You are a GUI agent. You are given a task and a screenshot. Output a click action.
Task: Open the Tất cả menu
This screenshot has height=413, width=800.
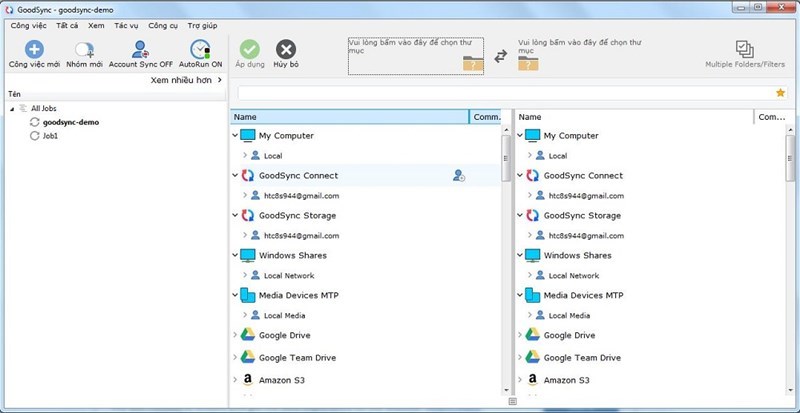click(67, 26)
